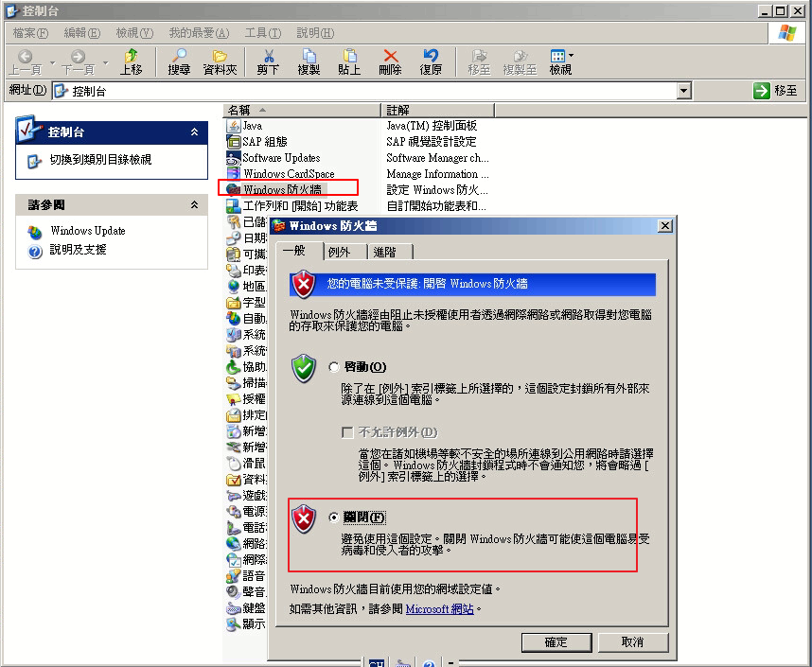Go back with the 上一頁 toolbar button

(x=25, y=62)
